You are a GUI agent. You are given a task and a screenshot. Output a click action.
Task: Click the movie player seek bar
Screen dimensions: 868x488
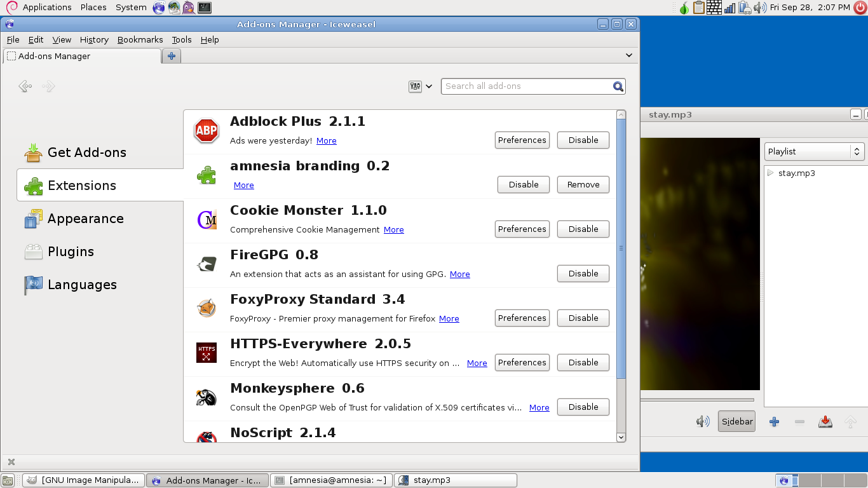pos(697,400)
